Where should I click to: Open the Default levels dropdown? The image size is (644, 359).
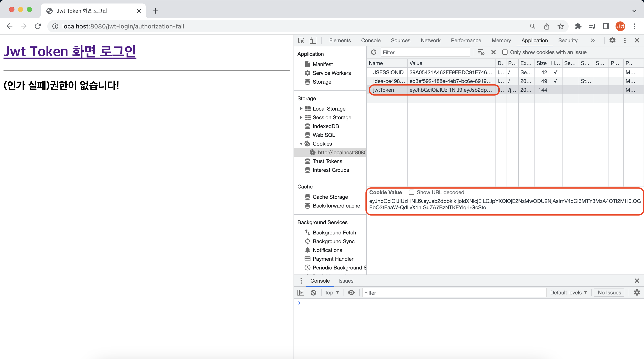coord(568,292)
